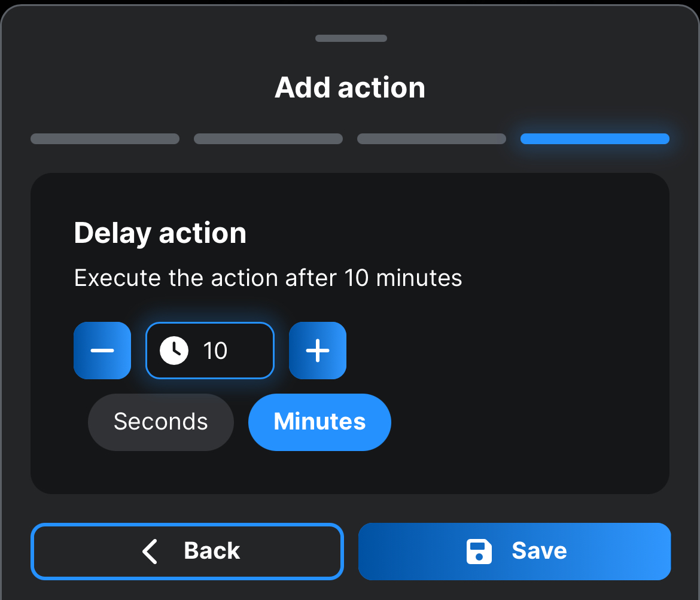Click the Delay action heading

click(160, 233)
